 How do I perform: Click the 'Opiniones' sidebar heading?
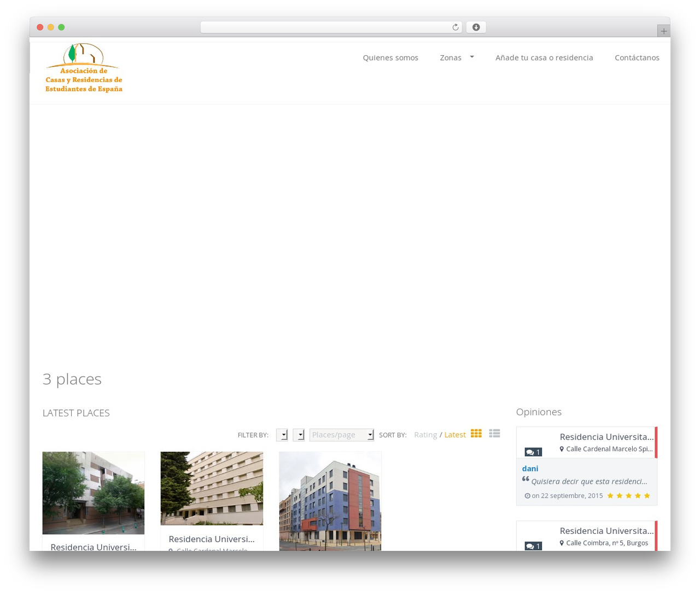click(539, 412)
